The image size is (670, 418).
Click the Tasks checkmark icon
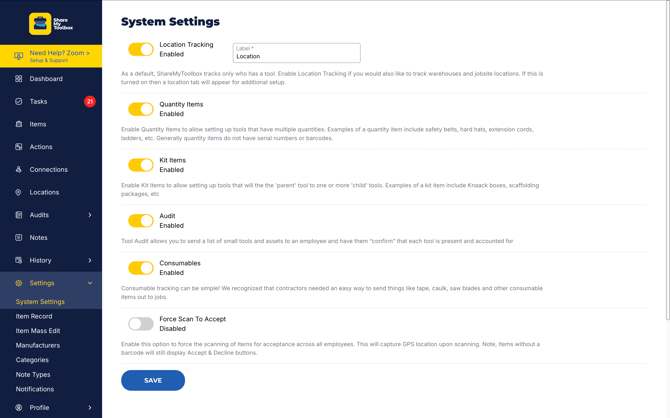tap(18, 101)
